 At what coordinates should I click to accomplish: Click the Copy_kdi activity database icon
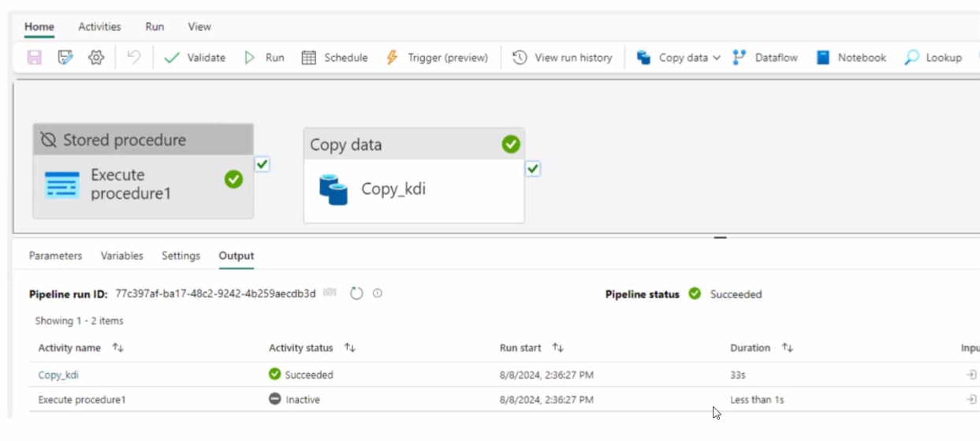point(333,189)
